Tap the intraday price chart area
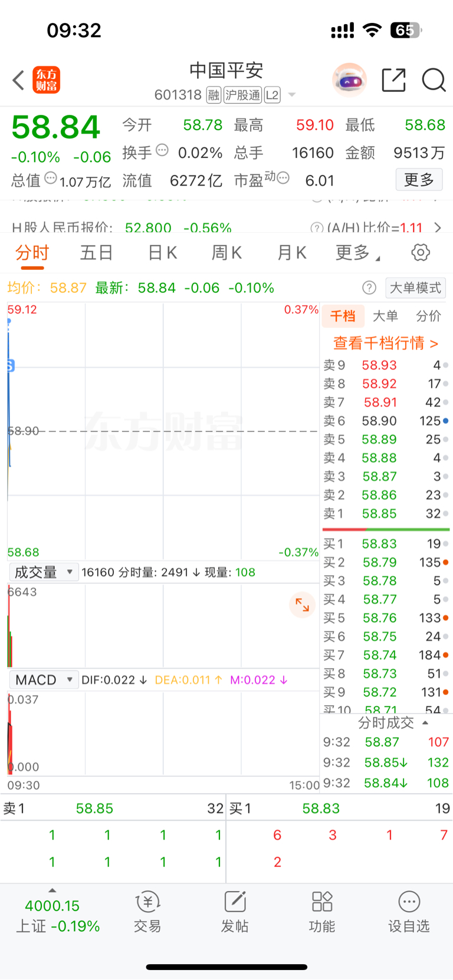Viewport: 453px width, 980px height. [x=163, y=431]
